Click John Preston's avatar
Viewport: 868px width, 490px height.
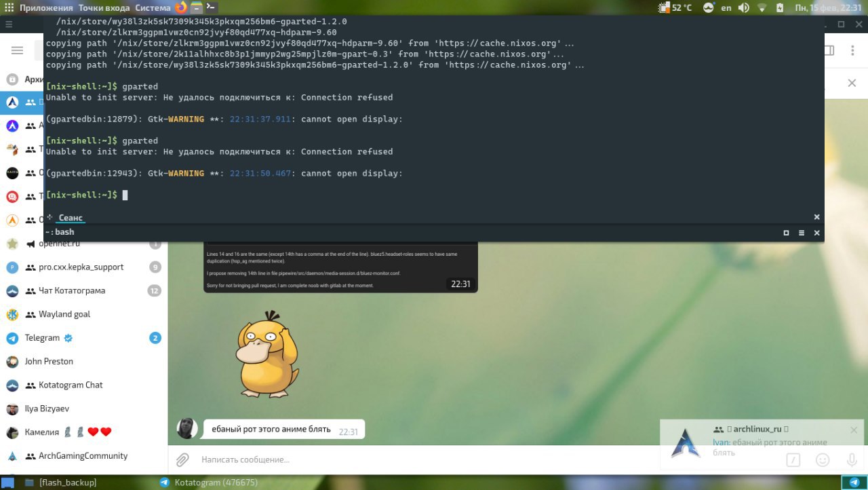(x=12, y=362)
